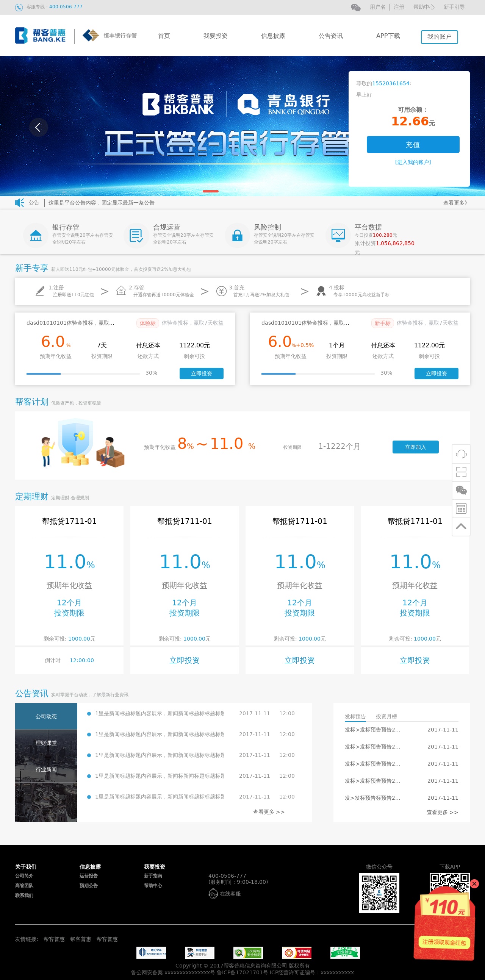
Task: Switch to the 投资月榜 tab
Action: click(x=386, y=716)
